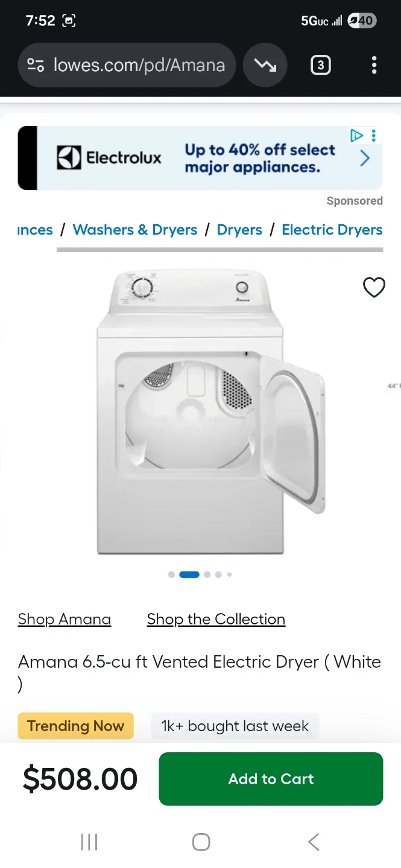The width and height of the screenshot is (401, 868).
Task: Open the Shop Amana link
Action: click(65, 619)
